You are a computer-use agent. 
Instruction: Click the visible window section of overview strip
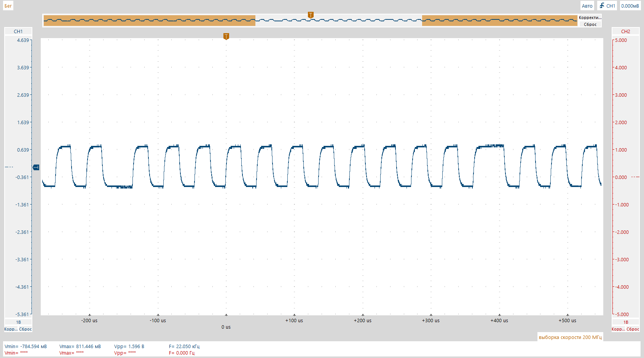click(339, 21)
